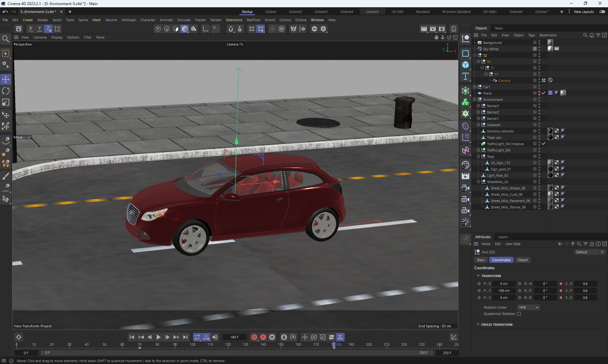Open the Rotation Order HPB dropdown
Screen dimensions: 608x364
[x=528, y=307]
